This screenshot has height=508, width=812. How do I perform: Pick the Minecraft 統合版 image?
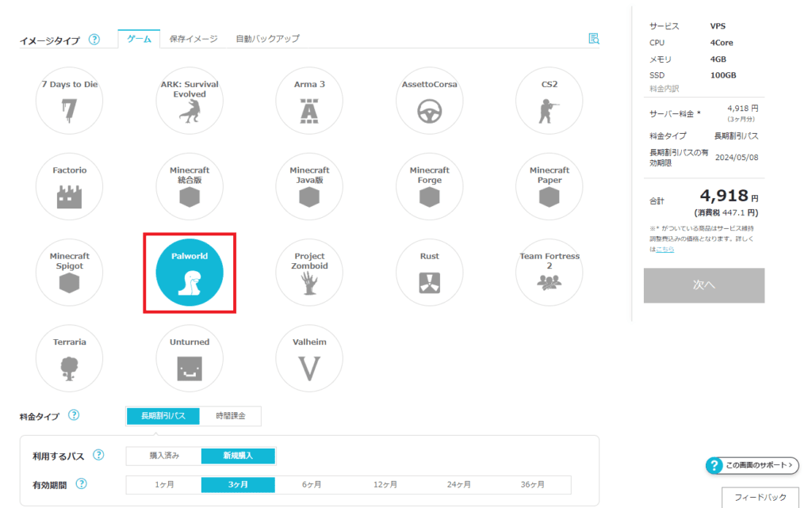pyautogui.click(x=190, y=186)
